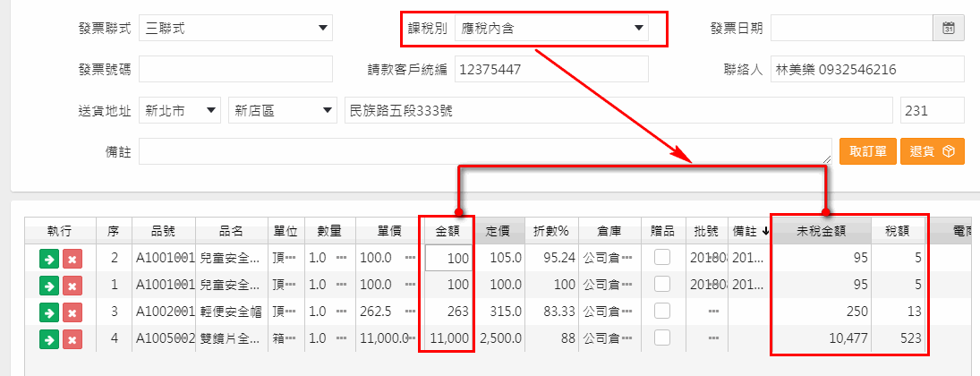This screenshot has width=980, height=376.
Task: Open unit price ellipsis for 262.5
Action: (x=410, y=312)
